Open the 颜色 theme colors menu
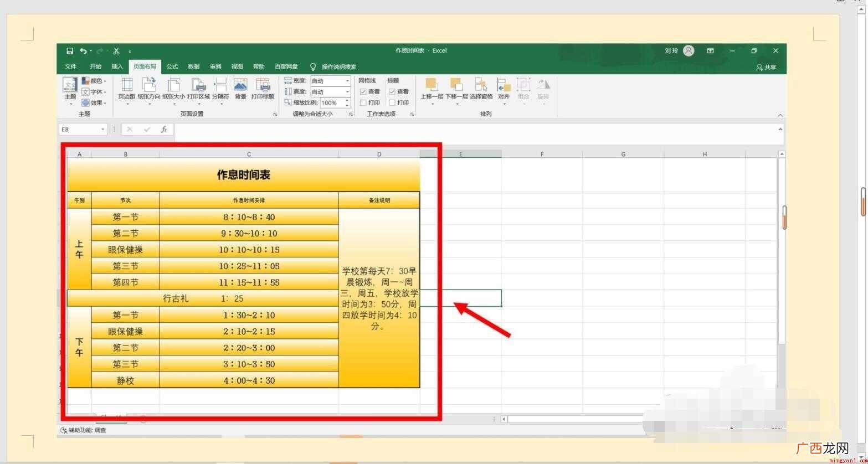The height and width of the screenshot is (464, 868). (94, 81)
